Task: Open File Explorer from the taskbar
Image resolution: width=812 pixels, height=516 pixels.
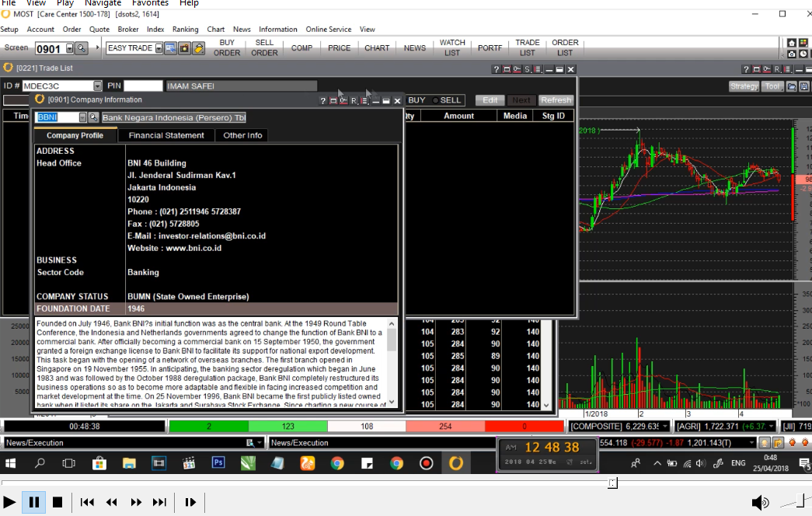Action: 129,462
